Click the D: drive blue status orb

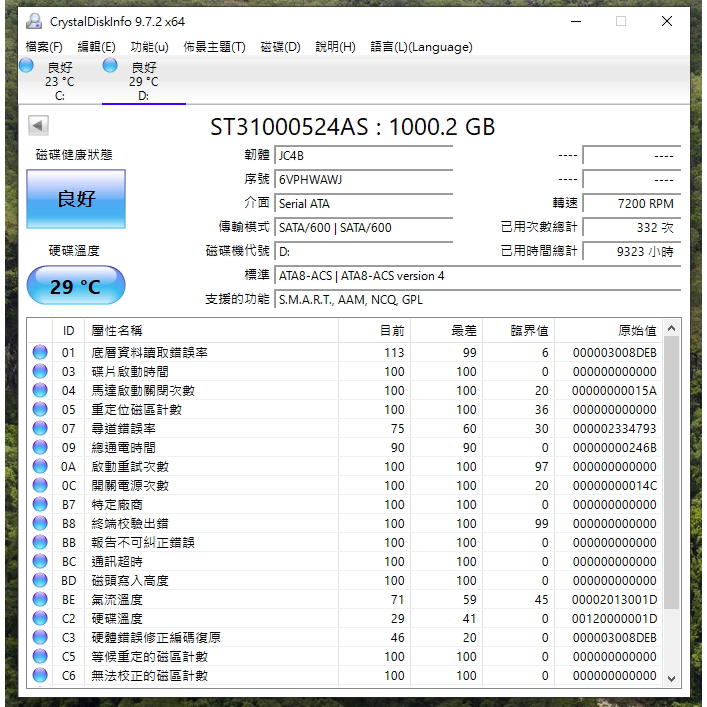point(110,66)
